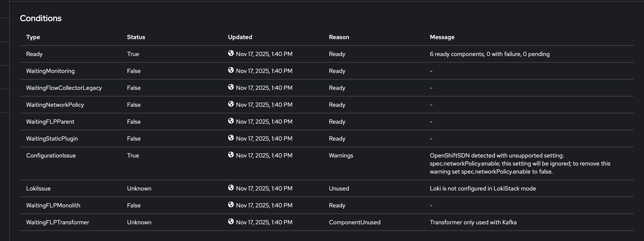Click the Status column header
This screenshot has height=241, width=644.
pyautogui.click(x=136, y=37)
